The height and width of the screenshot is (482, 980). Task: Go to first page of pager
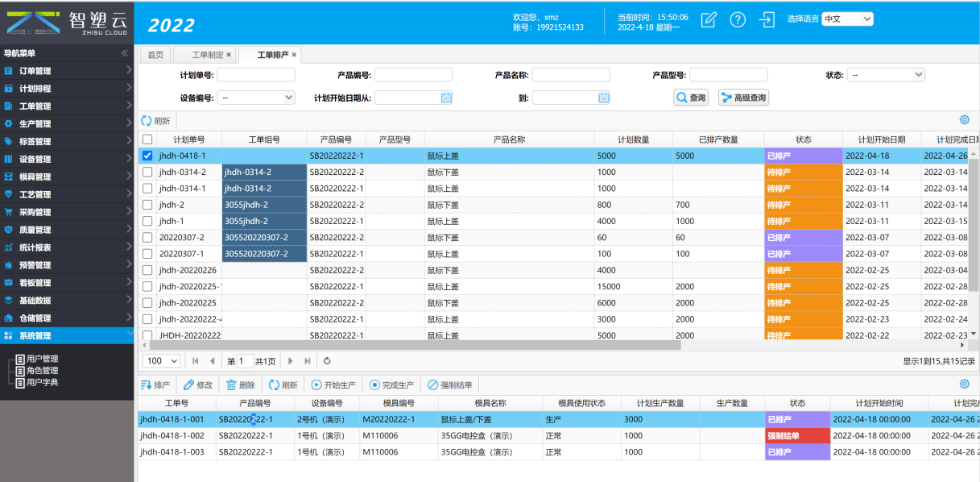pos(196,361)
